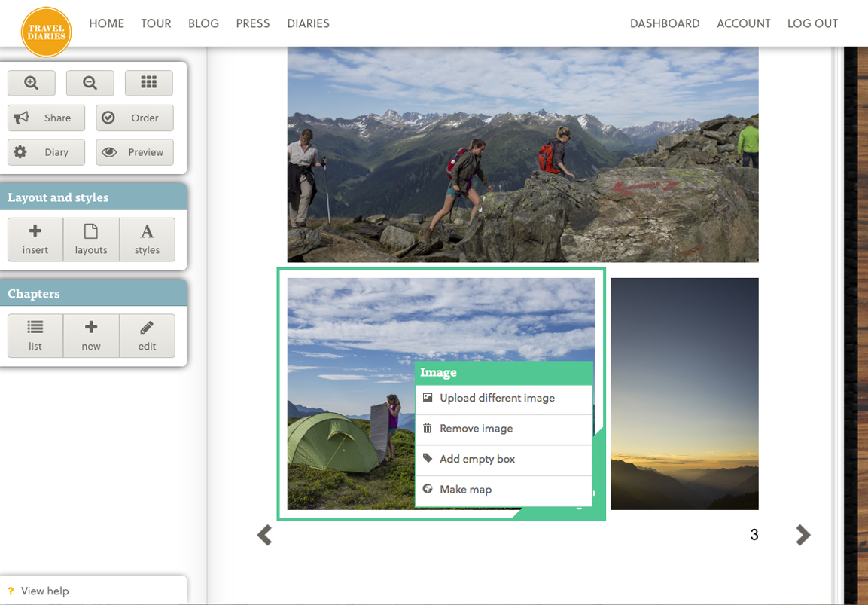Open the styles option
Screen dimensions: 868x605
click(148, 240)
